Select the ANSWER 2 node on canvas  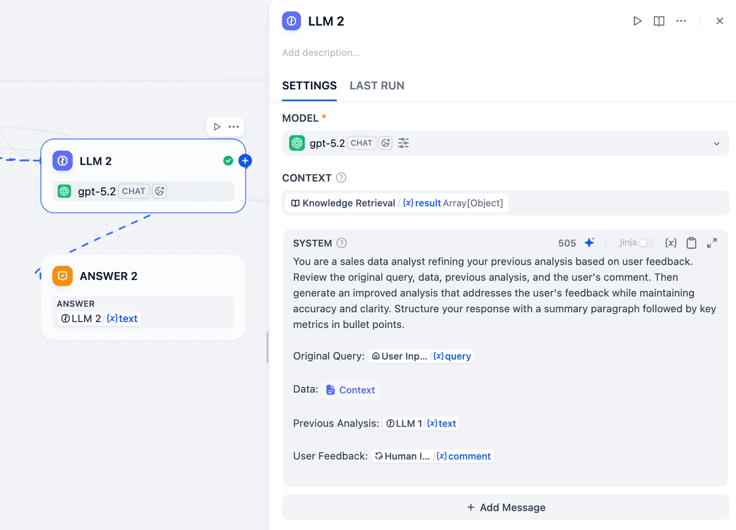tap(143, 297)
